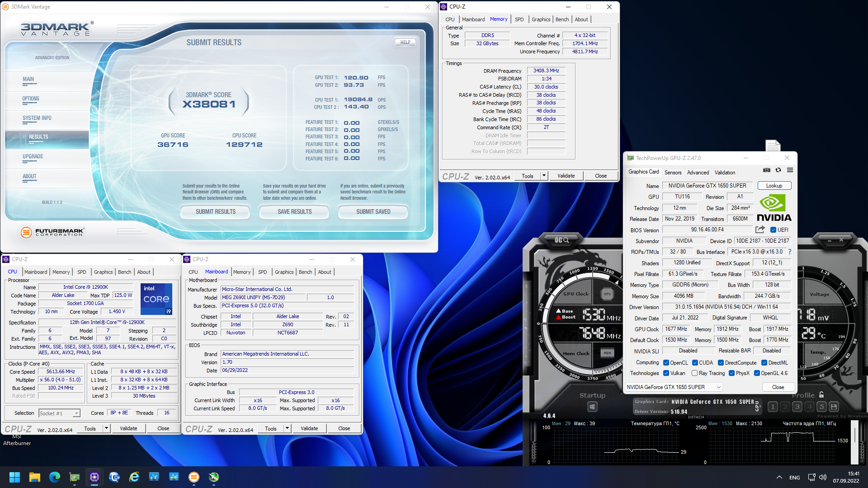Image resolution: width=868 pixels, height=488 pixels.
Task: Toggle the OpenGL 4.6 checkbox
Action: tap(757, 373)
